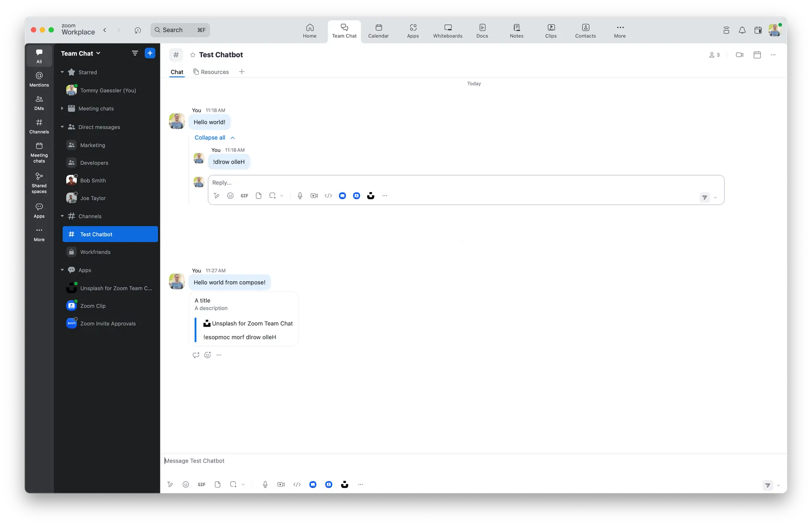Click the microphone icon to record audio
This screenshot has height=526, width=812.
pyautogui.click(x=265, y=485)
